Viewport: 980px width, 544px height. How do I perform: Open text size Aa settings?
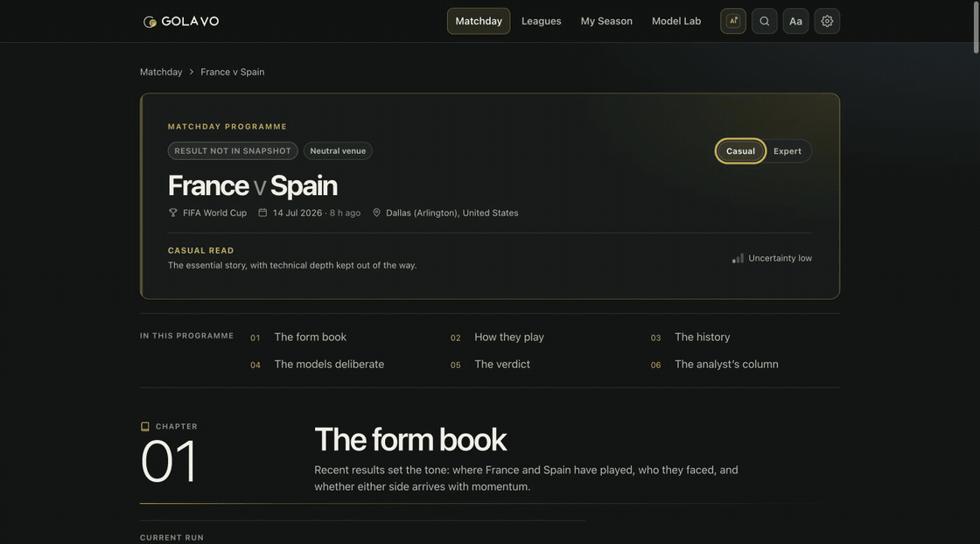[x=795, y=21]
